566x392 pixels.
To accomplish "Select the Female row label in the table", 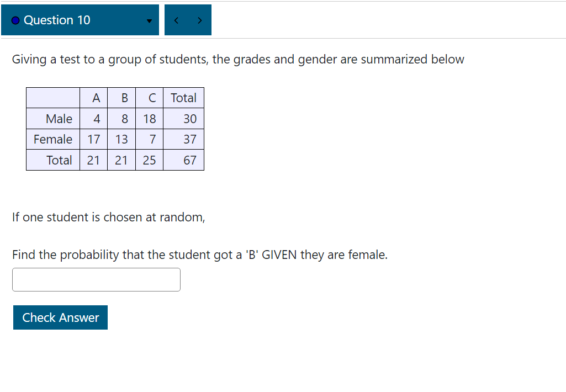I will (52, 139).
